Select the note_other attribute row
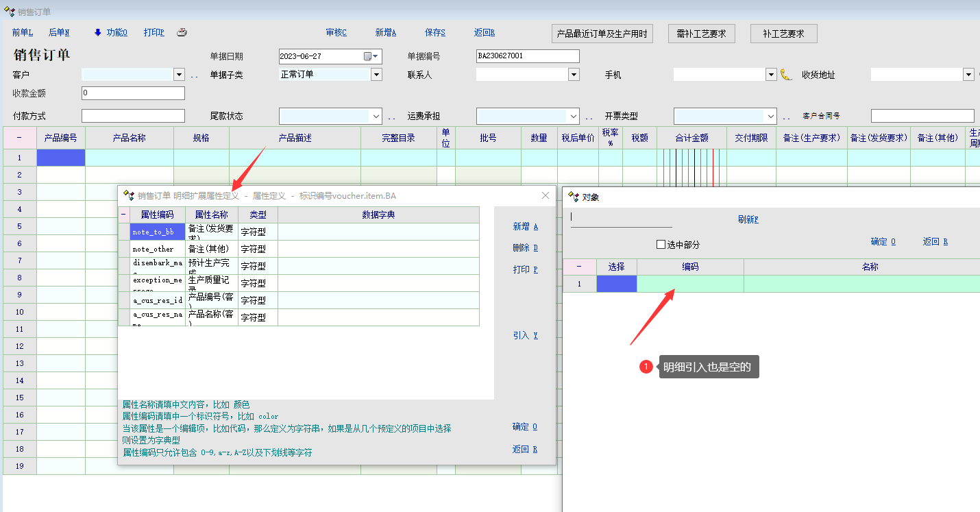The width and height of the screenshot is (980, 512). coord(157,249)
